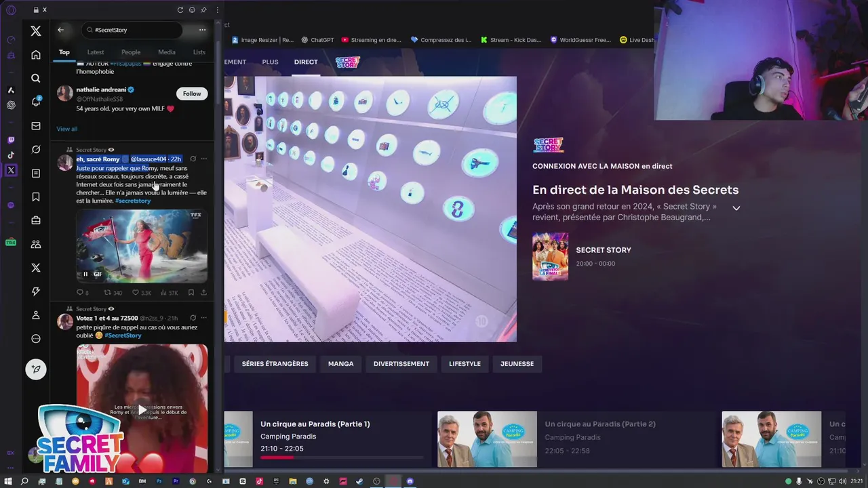Open X Explore search icon

click(36, 79)
